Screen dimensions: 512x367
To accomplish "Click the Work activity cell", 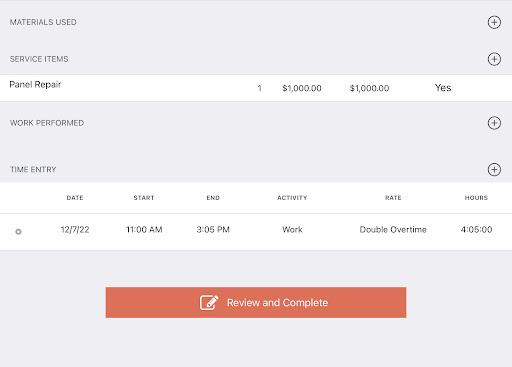I will point(292,230).
